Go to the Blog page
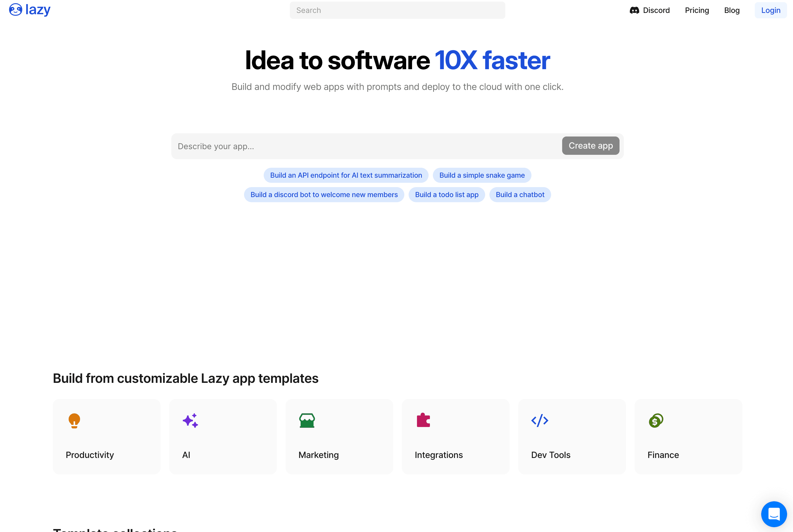 coord(732,10)
